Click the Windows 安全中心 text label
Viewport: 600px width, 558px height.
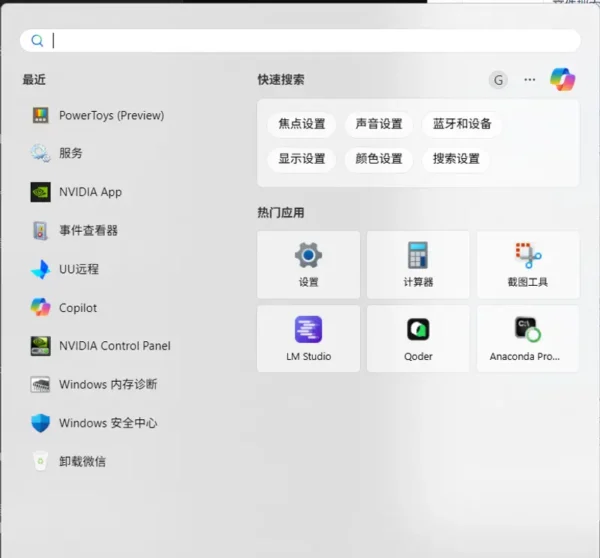(108, 423)
